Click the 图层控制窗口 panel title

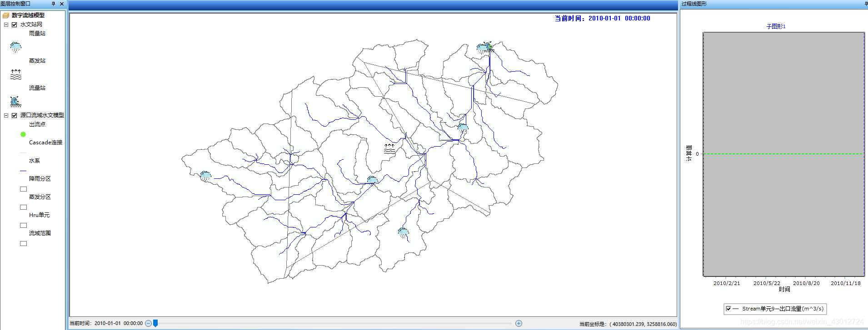pyautogui.click(x=15, y=4)
